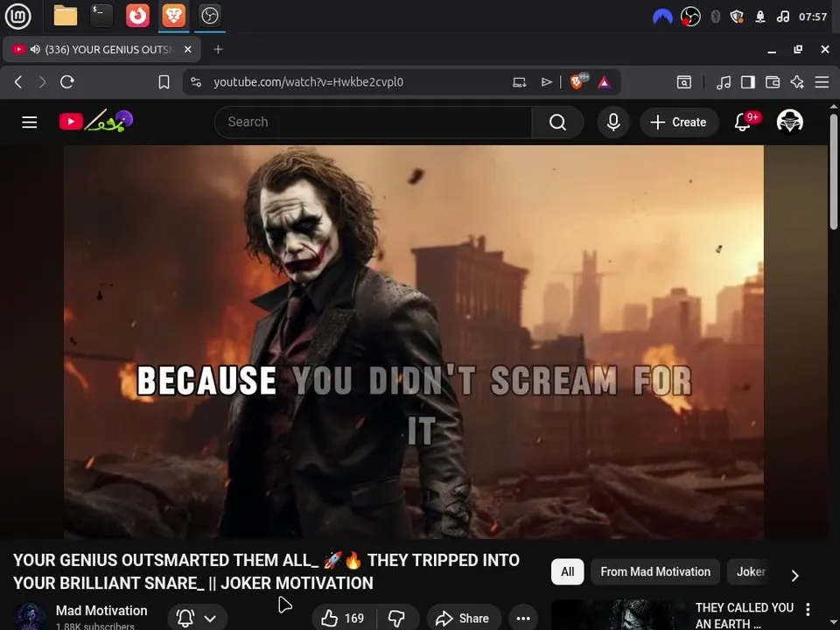840x630 pixels.
Task: Open account avatar menu
Action: pos(789,122)
